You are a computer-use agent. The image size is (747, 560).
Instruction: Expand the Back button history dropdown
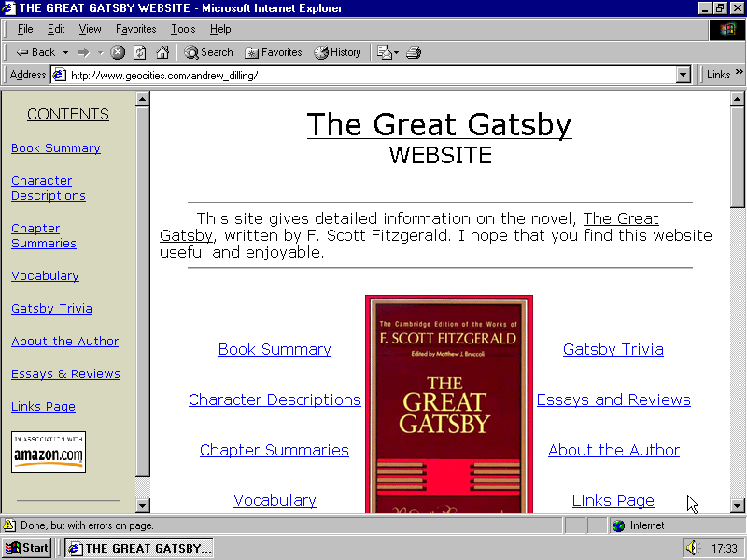[65, 52]
